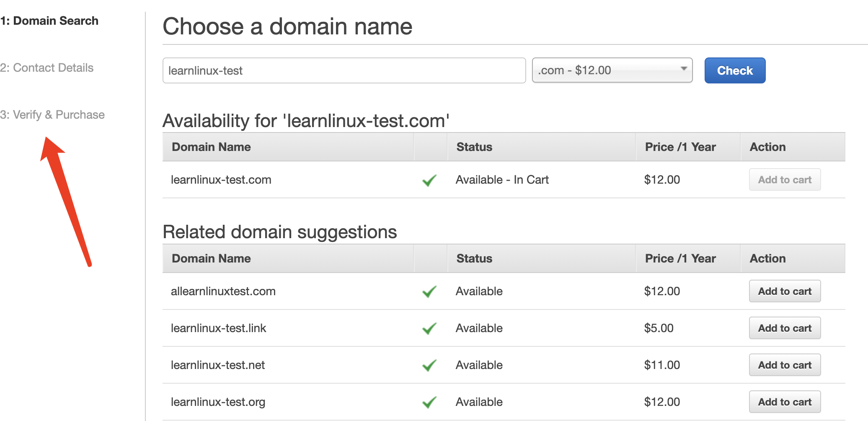Click the Price /1 Year header in availability table
868x421 pixels.
[680, 147]
